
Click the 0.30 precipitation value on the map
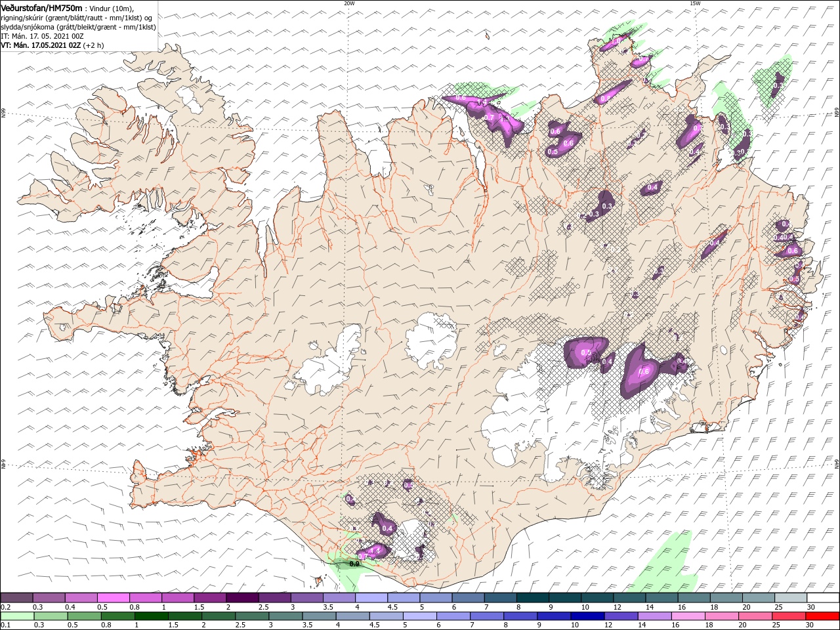(x=739, y=152)
